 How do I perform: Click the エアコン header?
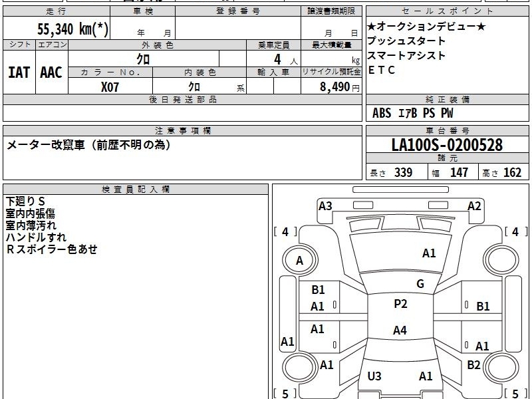52,45
